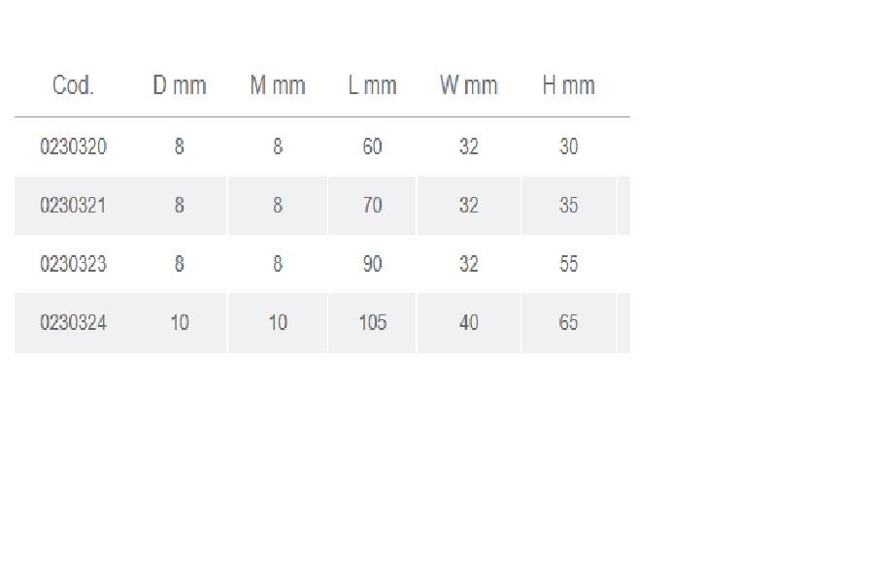The image size is (872, 588).
Task: Select product code 0230324
Action: [73, 322]
